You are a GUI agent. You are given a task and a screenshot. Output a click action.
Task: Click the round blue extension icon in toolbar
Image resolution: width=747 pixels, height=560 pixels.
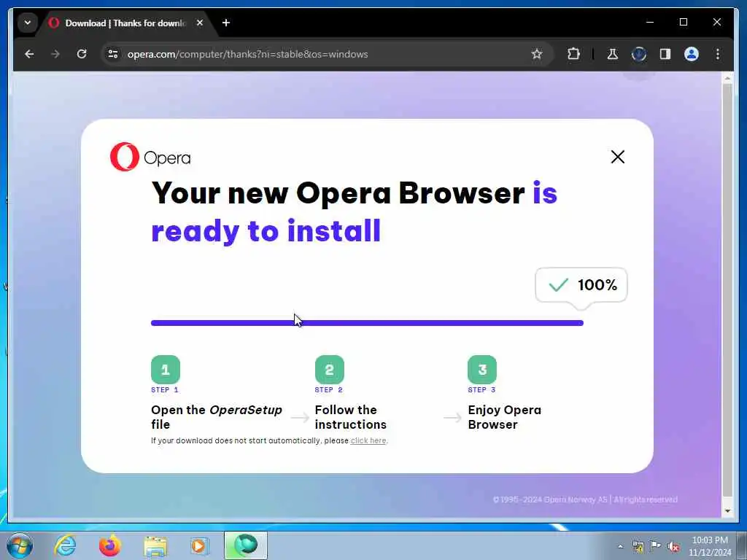(x=639, y=54)
